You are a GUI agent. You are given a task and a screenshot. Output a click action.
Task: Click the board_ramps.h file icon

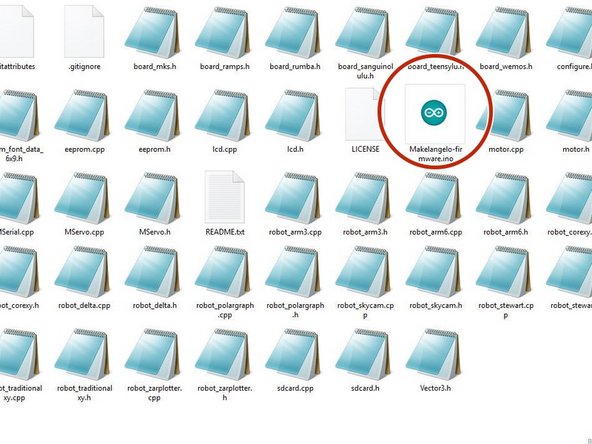(224, 33)
